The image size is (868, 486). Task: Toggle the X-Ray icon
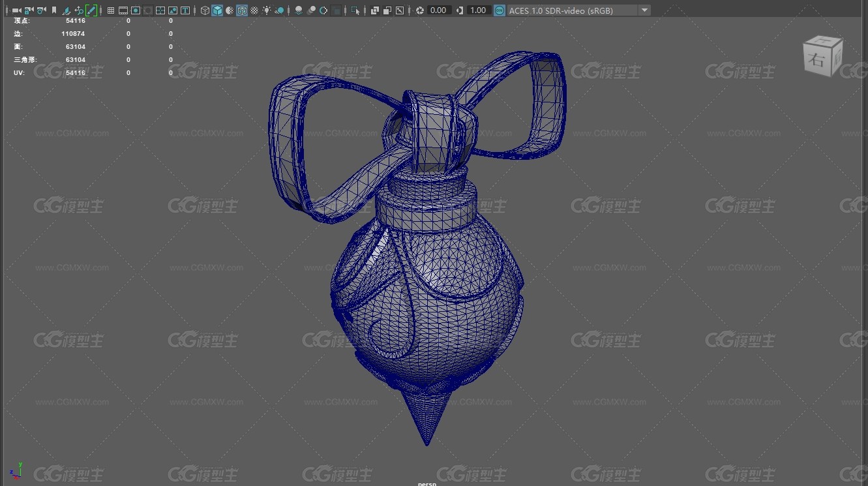(374, 10)
